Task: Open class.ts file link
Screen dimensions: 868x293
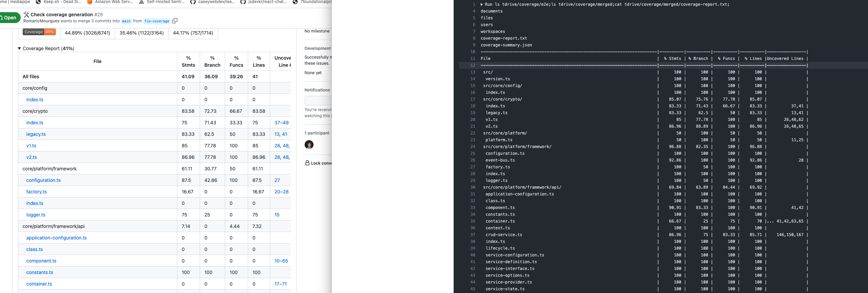Action: point(35,249)
